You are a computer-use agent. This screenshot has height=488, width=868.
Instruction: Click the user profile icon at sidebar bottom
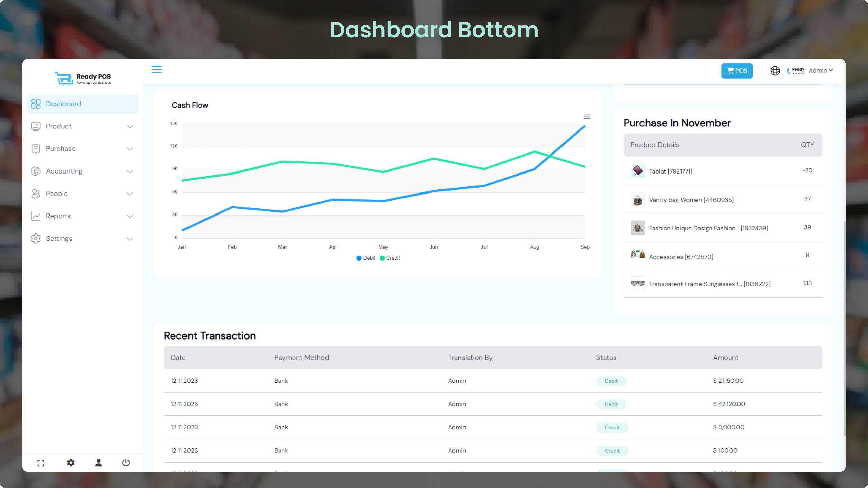coord(98,463)
